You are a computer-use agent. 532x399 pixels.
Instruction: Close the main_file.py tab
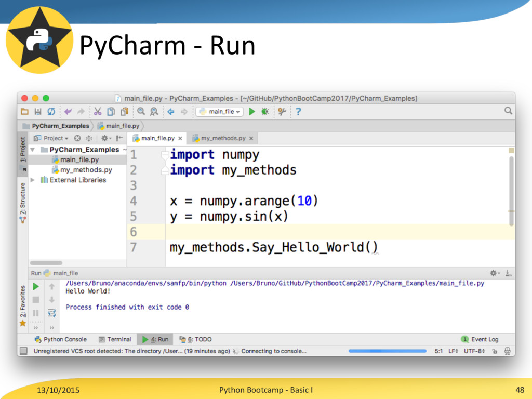pos(180,138)
